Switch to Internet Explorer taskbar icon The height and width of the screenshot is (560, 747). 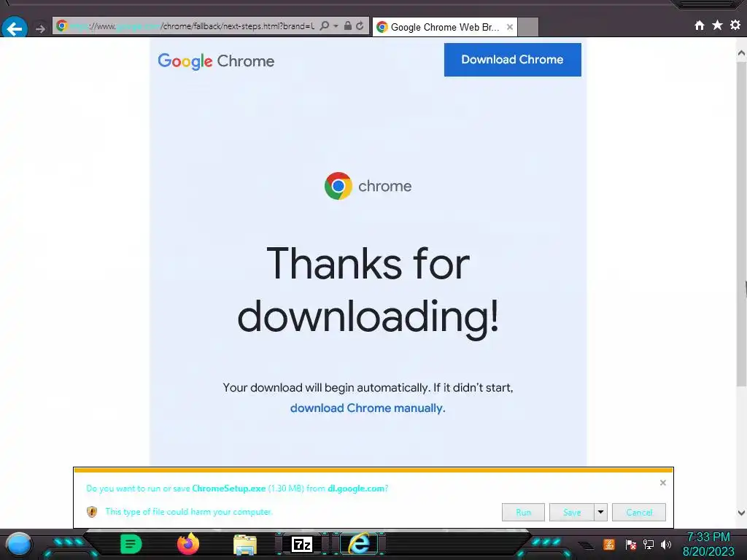click(x=359, y=544)
